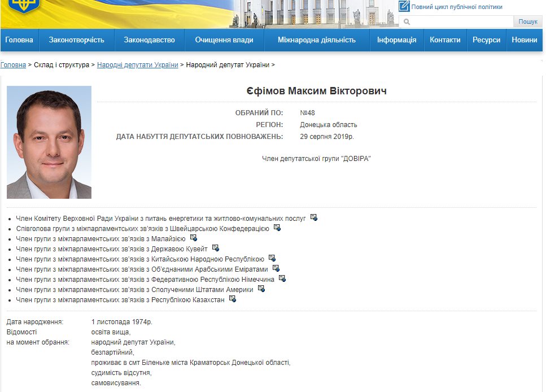
Task: Click the Головна breadcrumb link
Action: 13,65
